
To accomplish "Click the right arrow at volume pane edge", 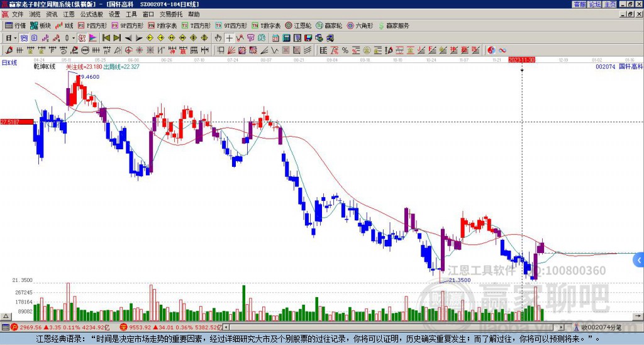I will 639,316.
